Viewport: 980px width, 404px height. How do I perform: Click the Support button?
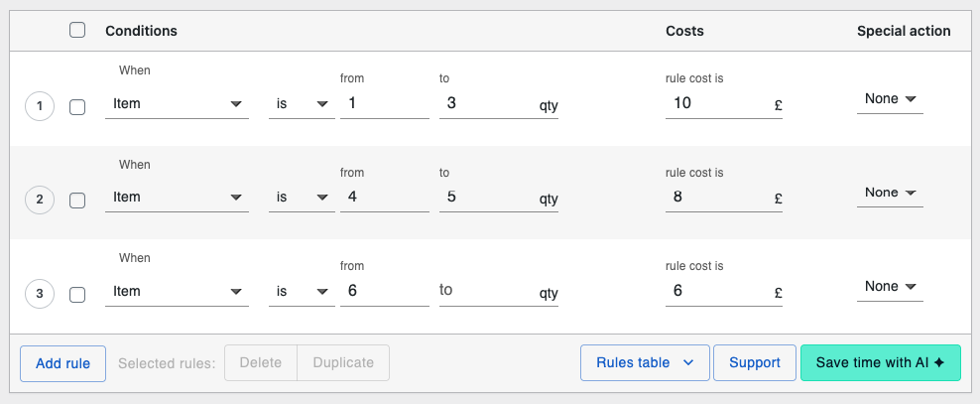(754, 363)
